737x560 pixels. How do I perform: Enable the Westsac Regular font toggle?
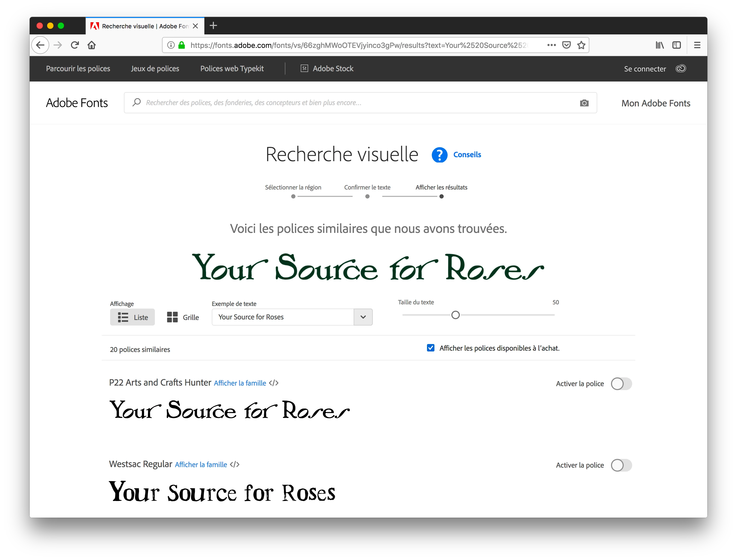coord(621,465)
